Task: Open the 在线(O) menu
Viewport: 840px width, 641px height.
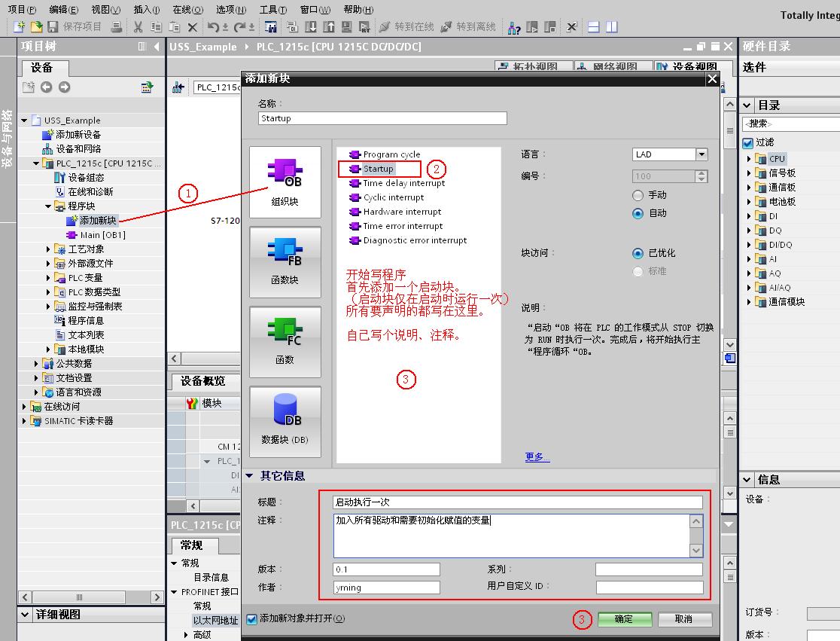Action: pyautogui.click(x=188, y=10)
